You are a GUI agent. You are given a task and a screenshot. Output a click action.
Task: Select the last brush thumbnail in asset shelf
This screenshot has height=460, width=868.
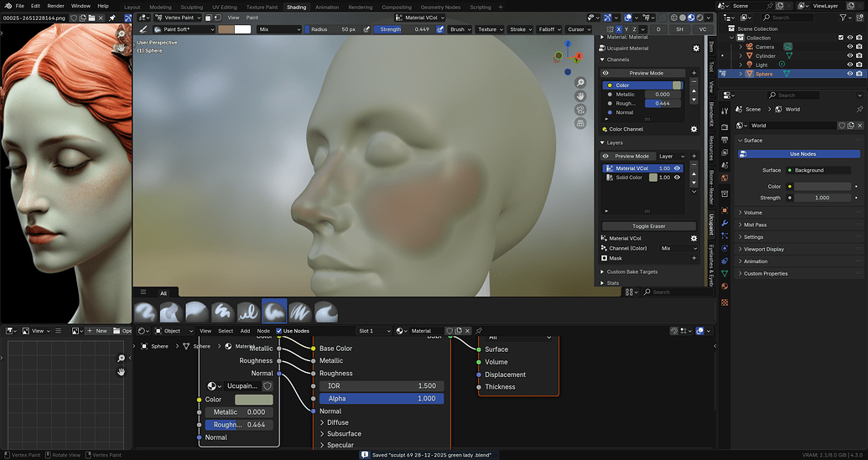[326, 312]
